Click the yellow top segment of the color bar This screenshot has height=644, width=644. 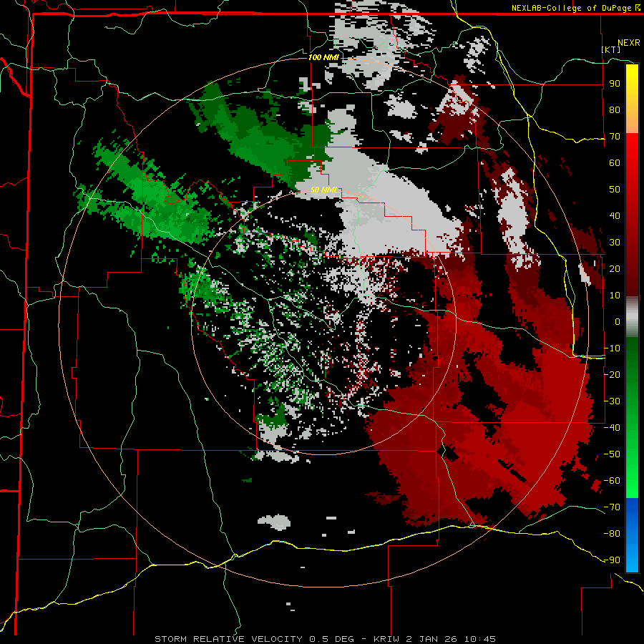[x=632, y=99]
